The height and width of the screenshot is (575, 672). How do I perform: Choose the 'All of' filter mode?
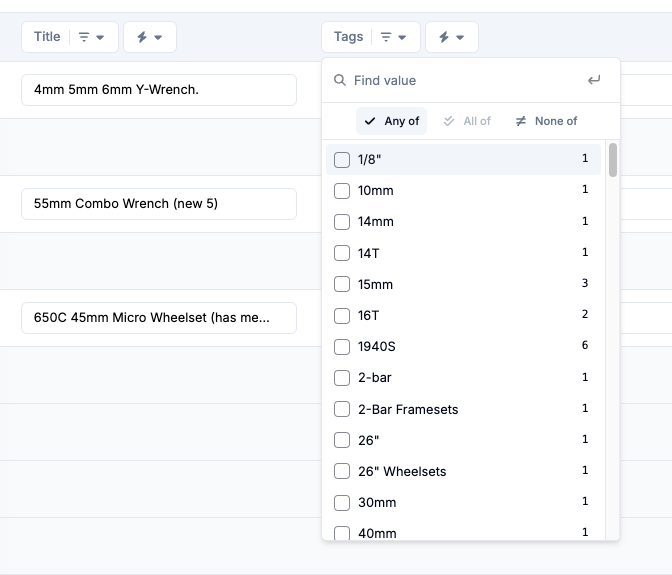coord(467,121)
